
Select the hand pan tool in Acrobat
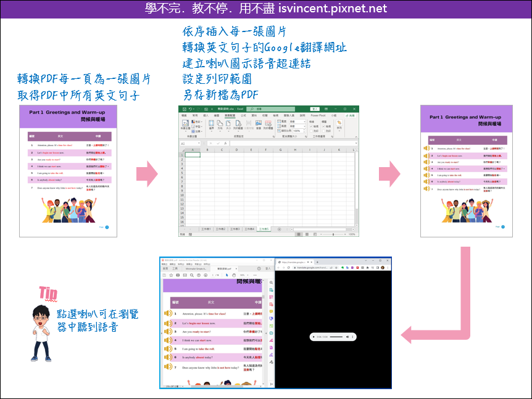234,275
